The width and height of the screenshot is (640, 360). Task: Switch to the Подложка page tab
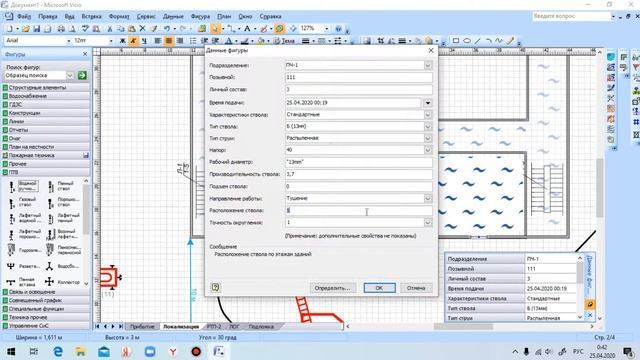[x=261, y=327]
